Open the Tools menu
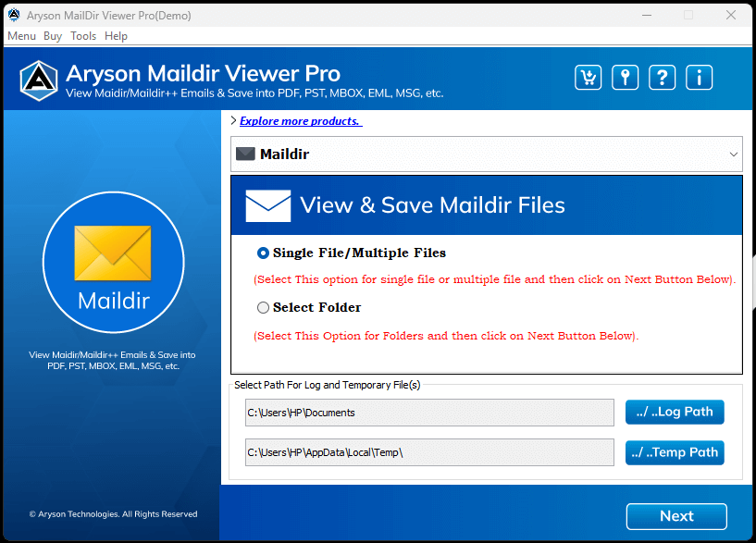 (x=83, y=36)
